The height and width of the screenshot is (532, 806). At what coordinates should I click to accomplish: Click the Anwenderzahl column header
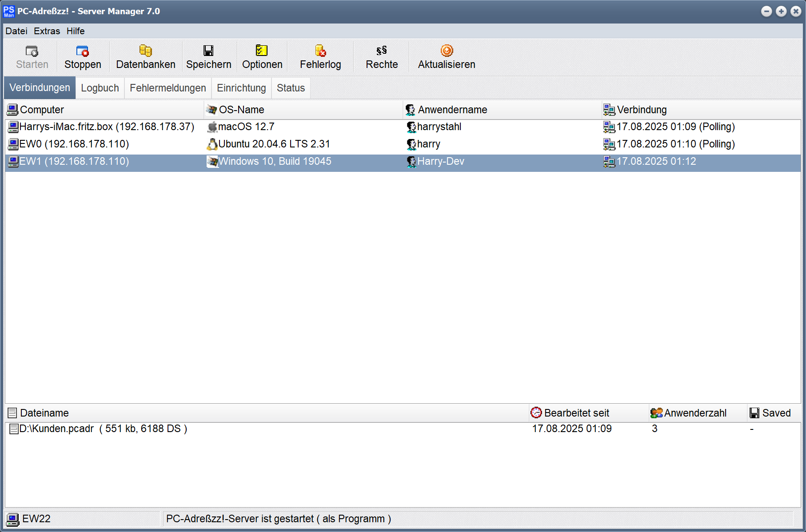(698, 413)
